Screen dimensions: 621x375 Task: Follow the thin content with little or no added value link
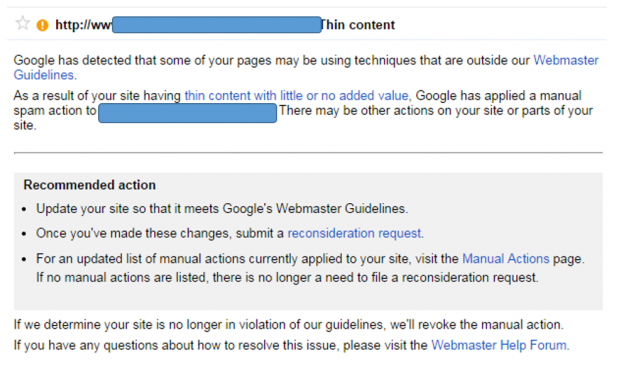pyautogui.click(x=297, y=96)
